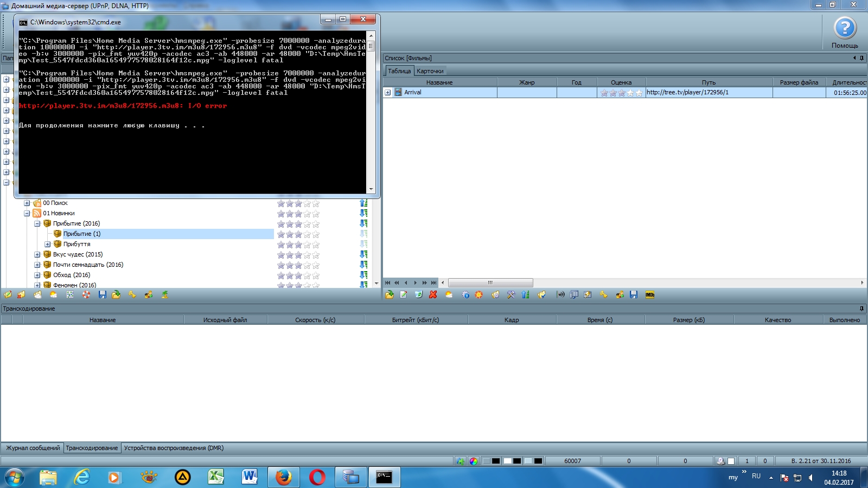Click the palm tree icon
The image size is (868, 488).
[164, 295]
